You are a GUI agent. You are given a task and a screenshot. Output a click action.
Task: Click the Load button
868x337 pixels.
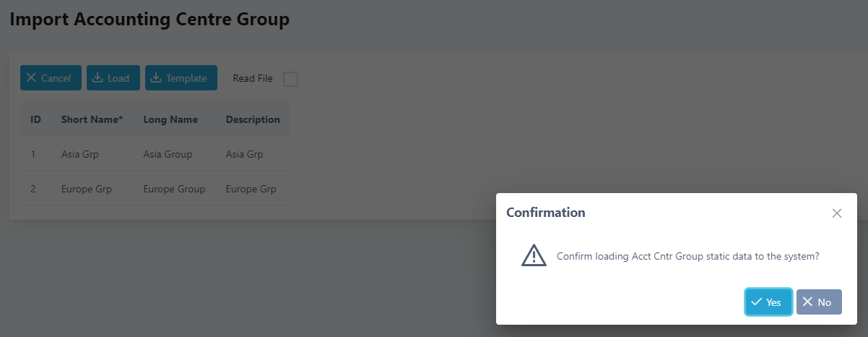click(113, 78)
